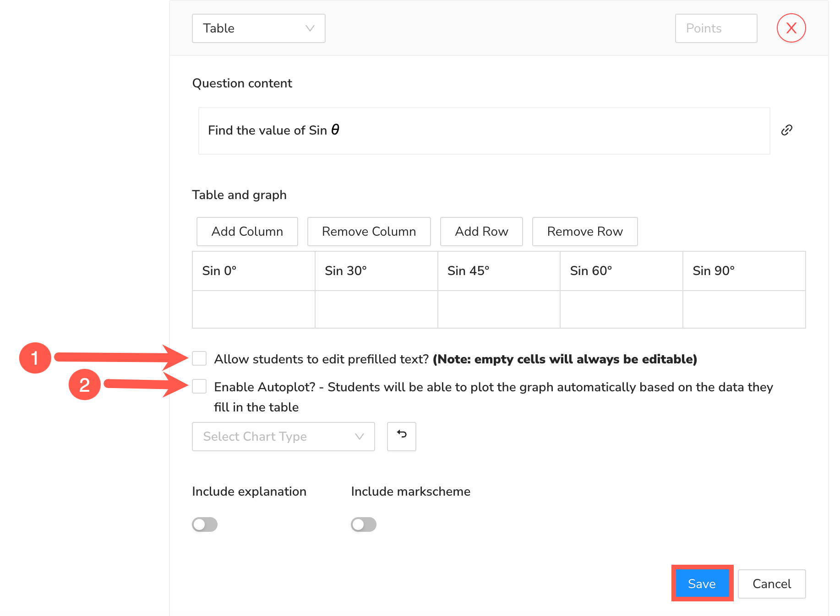Save the table question
Image resolution: width=840 pixels, height=616 pixels.
702,584
